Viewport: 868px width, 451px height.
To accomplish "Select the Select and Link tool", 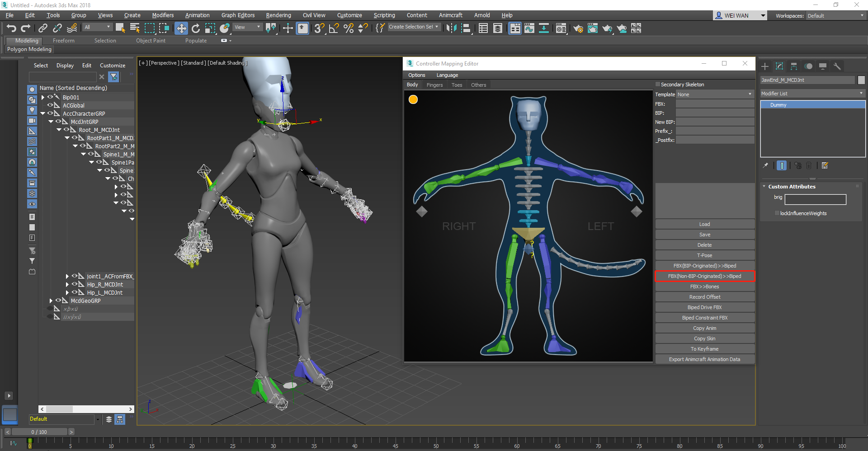I will click(x=42, y=28).
